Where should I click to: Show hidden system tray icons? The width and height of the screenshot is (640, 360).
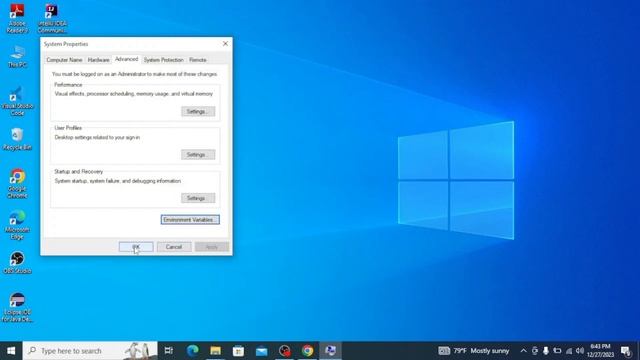click(523, 351)
